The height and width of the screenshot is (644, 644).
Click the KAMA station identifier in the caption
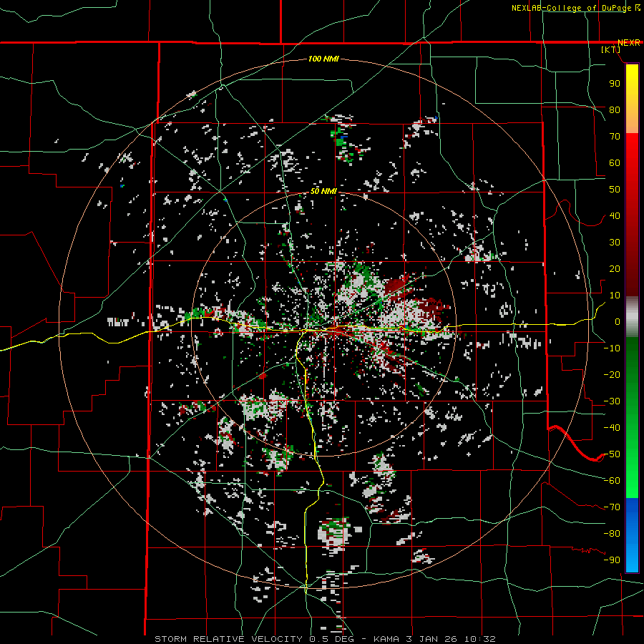[x=386, y=639]
